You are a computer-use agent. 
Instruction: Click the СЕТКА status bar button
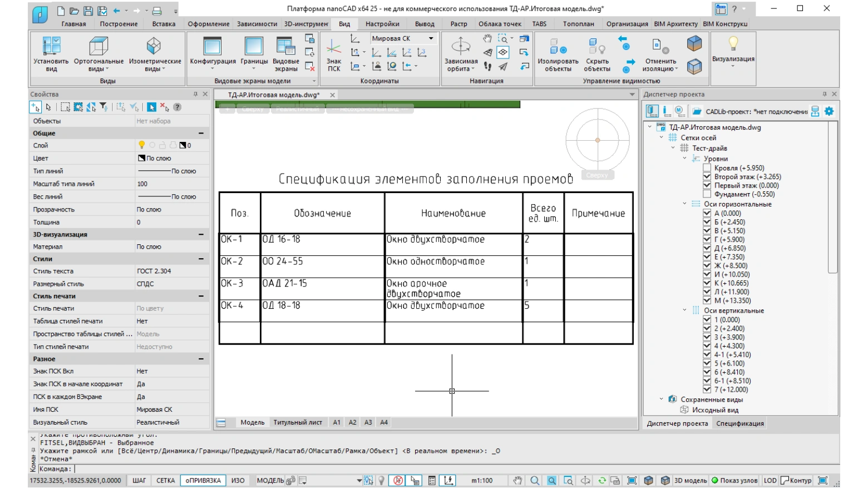165,481
